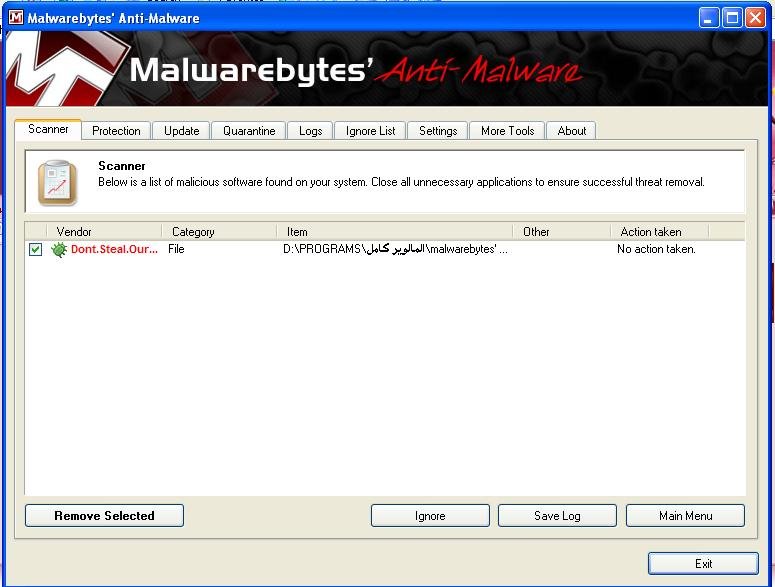The image size is (775, 587).
Task: Open the Quarantine tab
Action: pyautogui.click(x=249, y=131)
